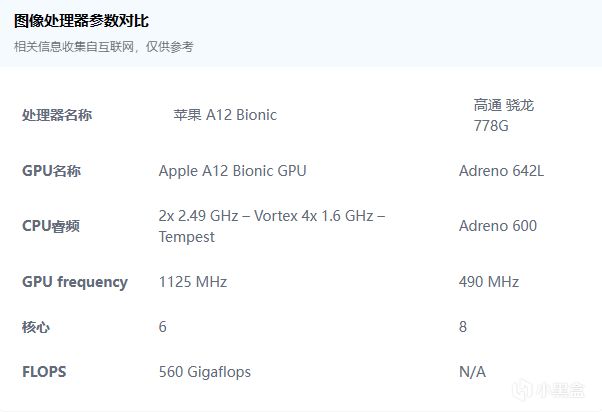602x412 pixels.
Task: Select the GPU frequency row label
Action: point(75,282)
